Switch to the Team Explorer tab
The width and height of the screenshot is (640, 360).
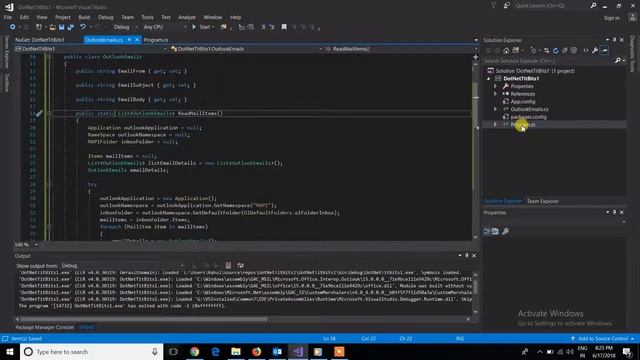click(542, 201)
